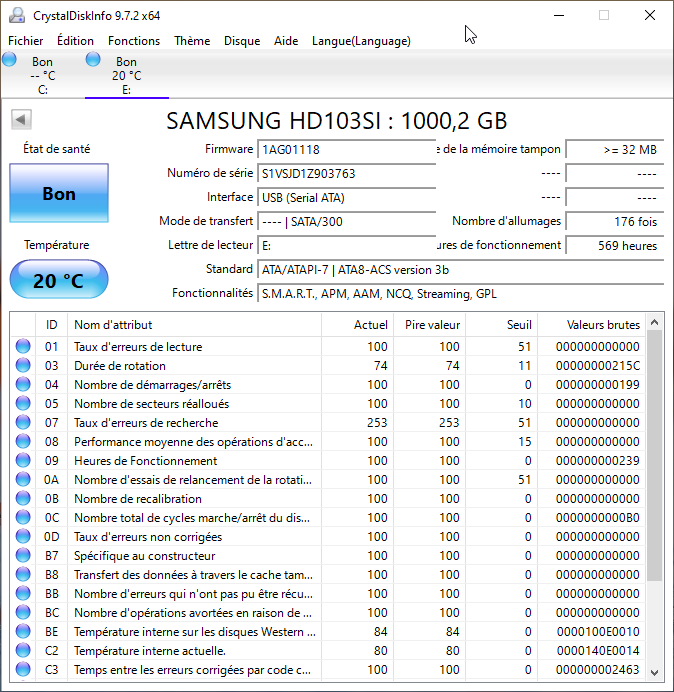Click status orb for attribute C3
This screenshot has height=692, width=674.
point(23,669)
